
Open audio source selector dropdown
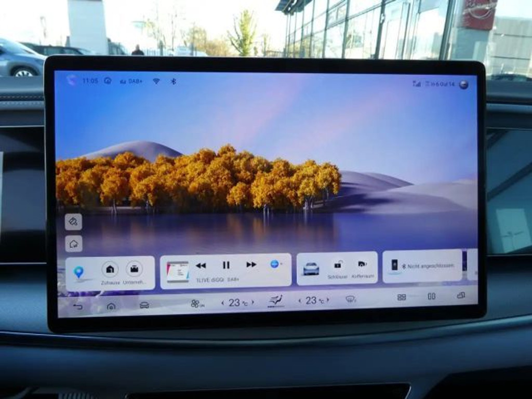coord(276,264)
